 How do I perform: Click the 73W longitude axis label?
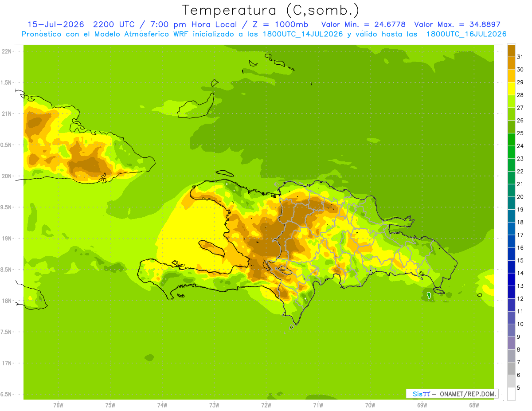click(x=214, y=405)
